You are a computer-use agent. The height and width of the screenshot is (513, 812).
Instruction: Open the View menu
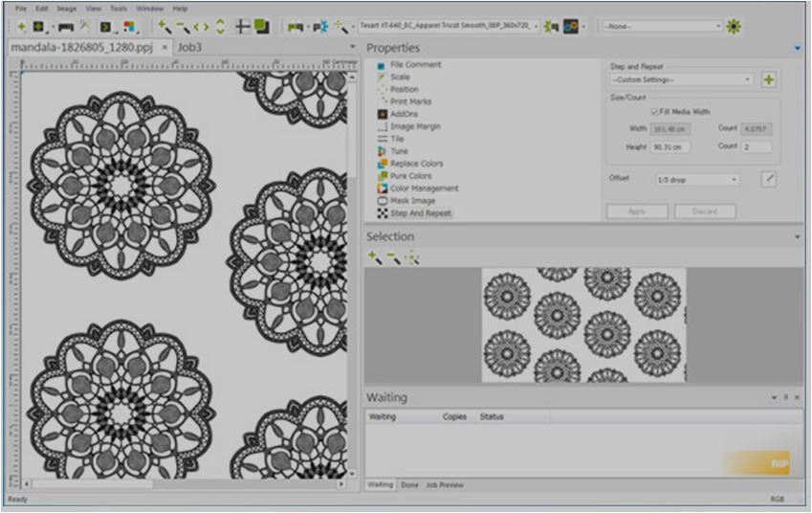[x=93, y=9]
